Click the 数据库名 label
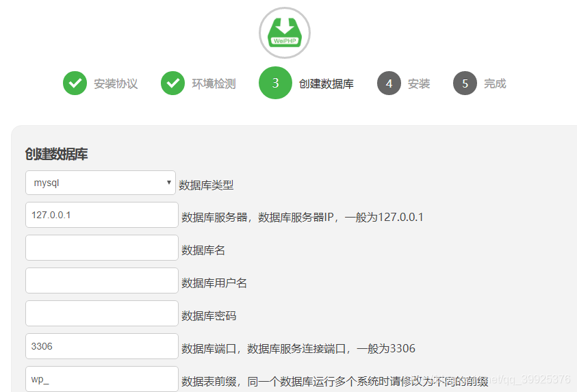577x392 pixels. tap(203, 250)
